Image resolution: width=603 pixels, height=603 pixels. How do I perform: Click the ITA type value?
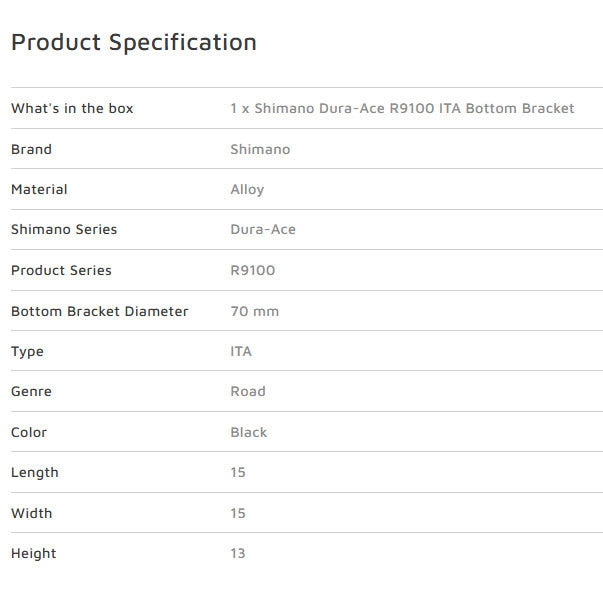pyautogui.click(x=241, y=351)
